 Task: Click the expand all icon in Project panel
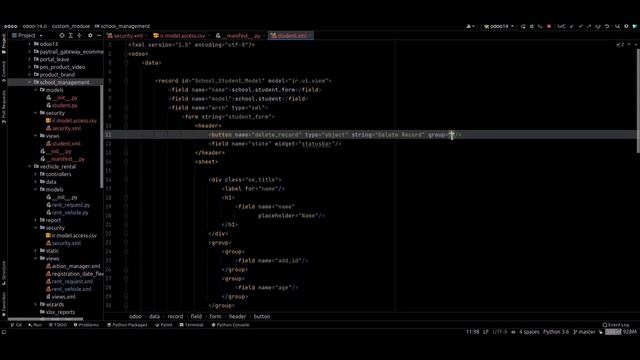point(71,36)
